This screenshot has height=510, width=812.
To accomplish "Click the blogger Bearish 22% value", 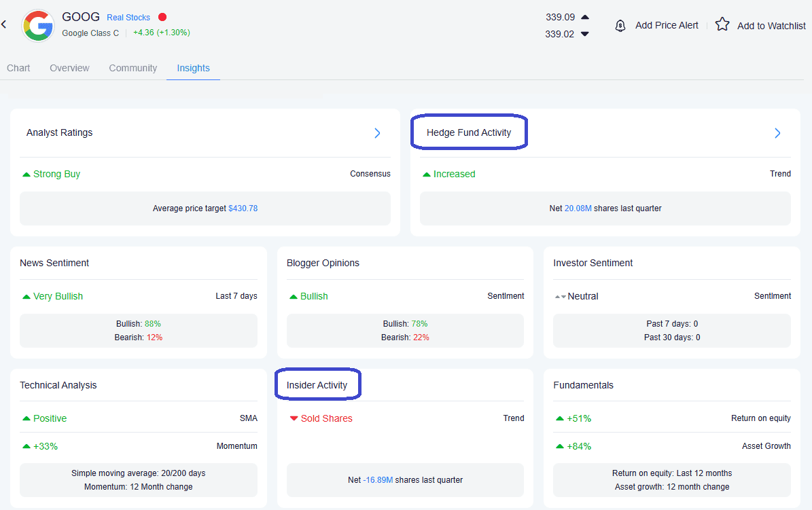I will [421, 337].
